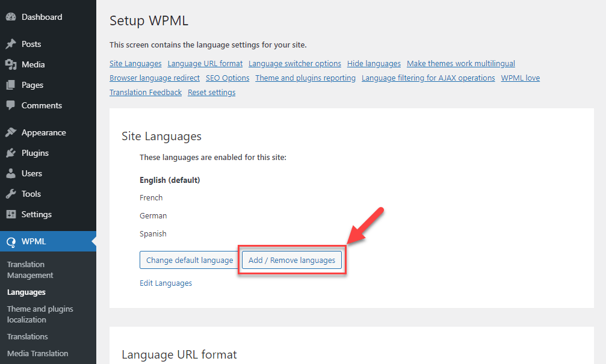Screen dimensions: 606x364
Task: Click the French language entry
Action: click(151, 198)
